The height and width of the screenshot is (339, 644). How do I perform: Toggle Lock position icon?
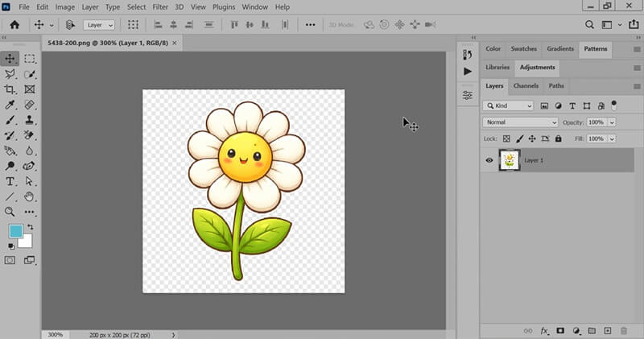click(x=532, y=138)
